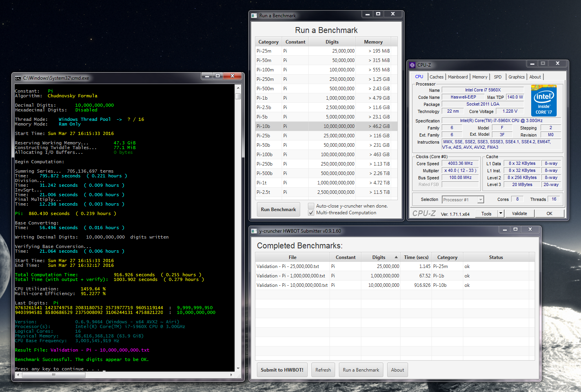Select the highlighted Pi-10b benchmark row
The image size is (581, 392).
click(x=326, y=126)
